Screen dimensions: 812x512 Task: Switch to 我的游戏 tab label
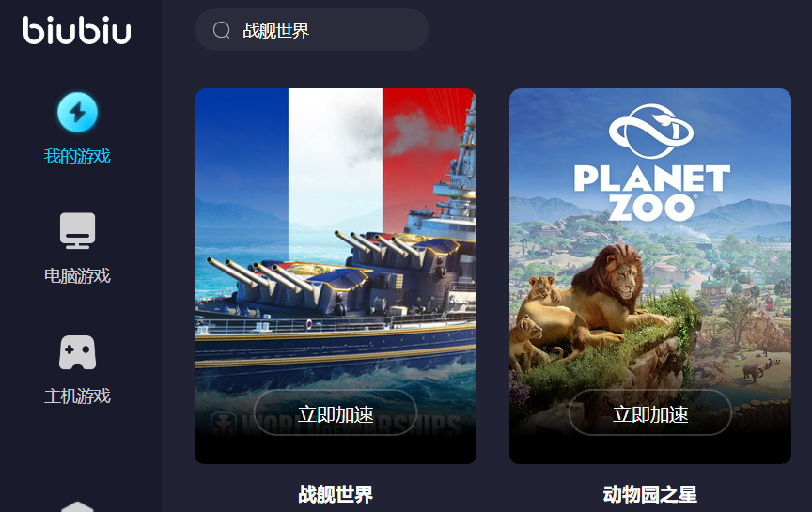tap(77, 156)
